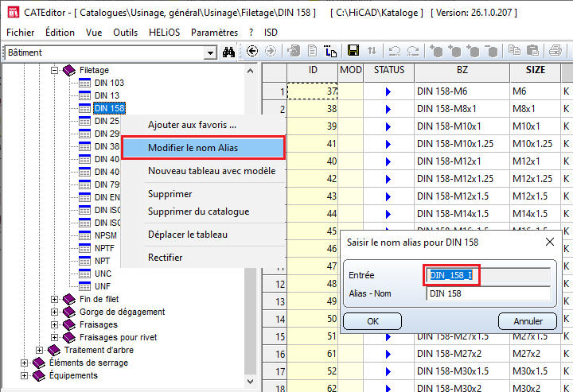
Task: Click the DIN 103 table icon
Action: [85, 83]
